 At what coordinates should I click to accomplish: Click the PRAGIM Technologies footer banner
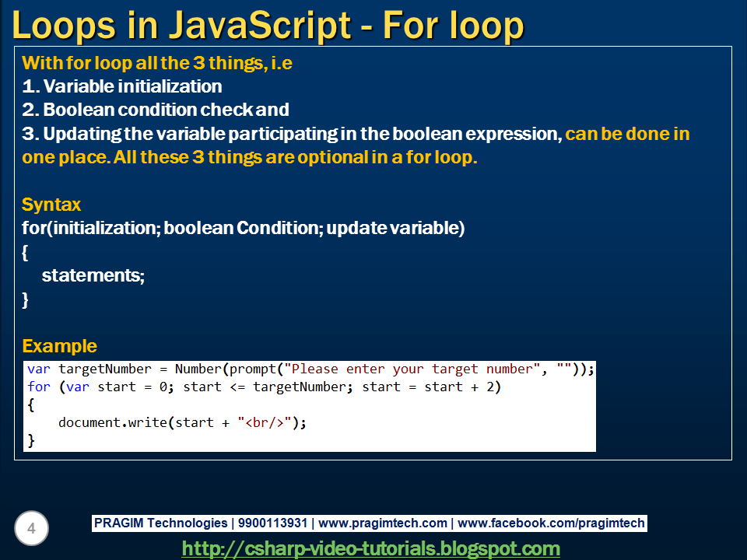point(369,523)
